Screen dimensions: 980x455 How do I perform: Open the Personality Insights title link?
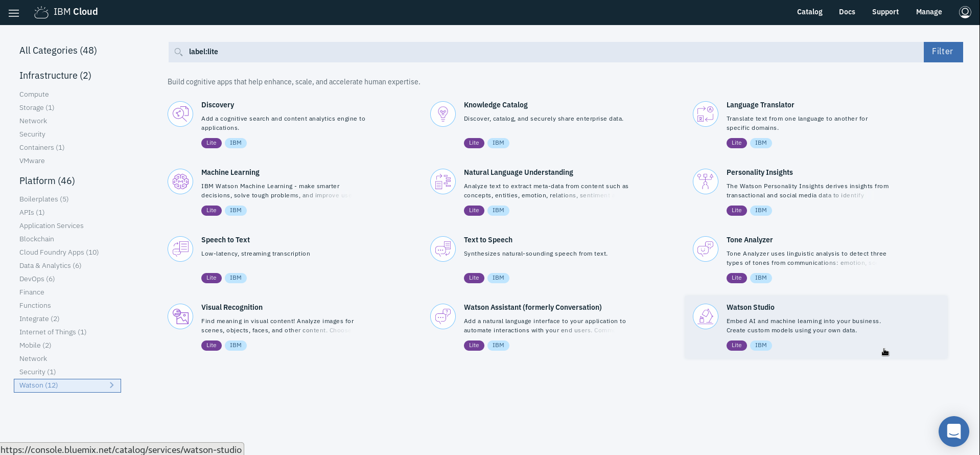(760, 172)
